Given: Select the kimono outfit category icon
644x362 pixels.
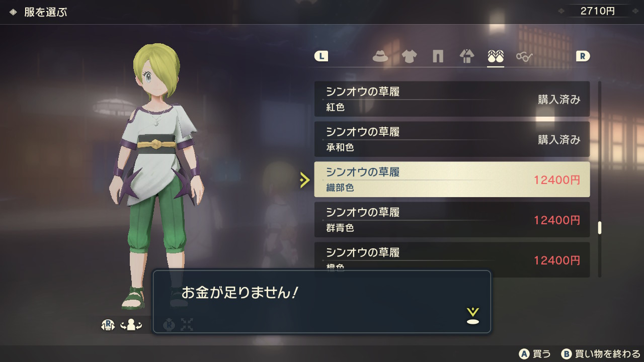Looking at the screenshot, I should 467,56.
